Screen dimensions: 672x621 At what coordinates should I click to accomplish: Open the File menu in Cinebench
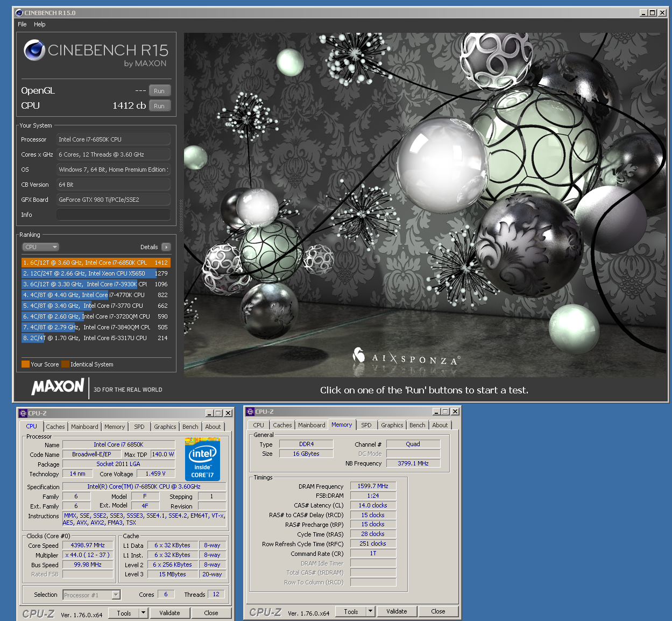tap(22, 24)
